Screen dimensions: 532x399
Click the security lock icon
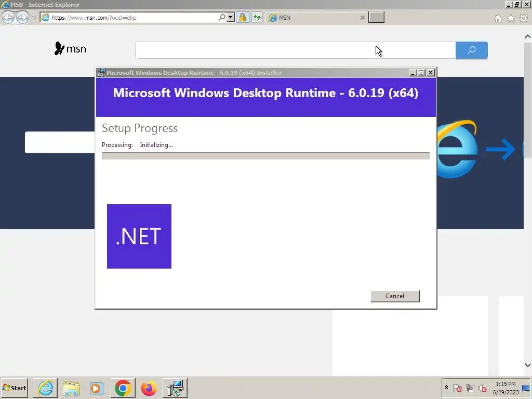coord(242,17)
